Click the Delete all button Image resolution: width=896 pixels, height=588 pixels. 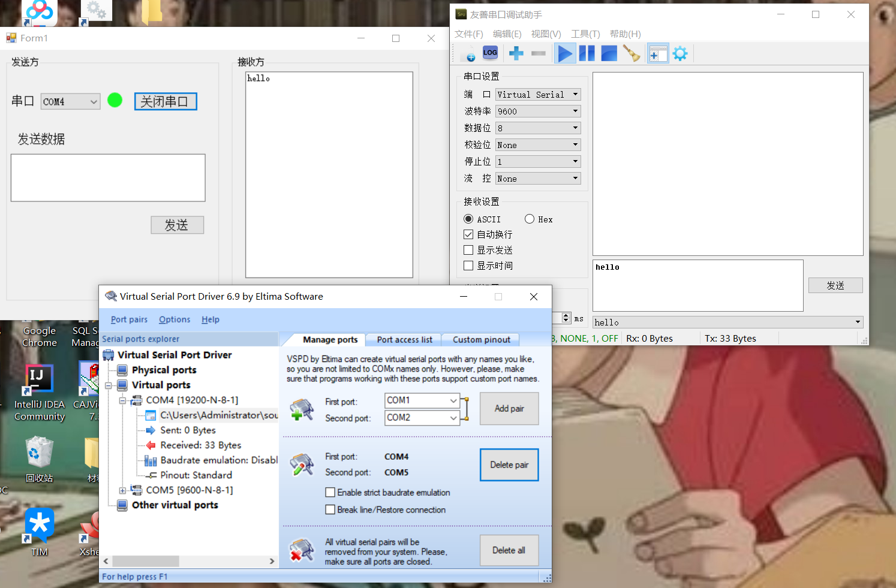click(509, 550)
